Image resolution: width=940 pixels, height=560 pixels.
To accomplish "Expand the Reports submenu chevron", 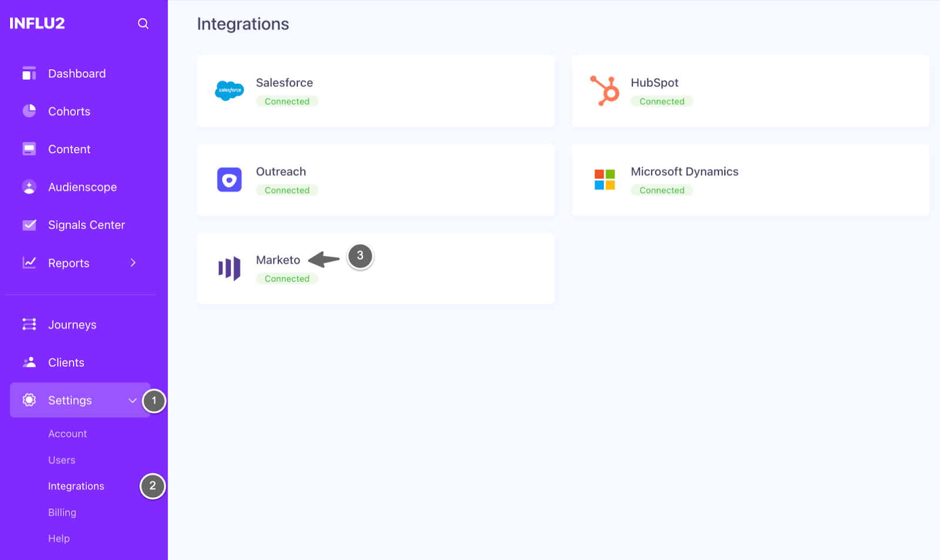I will (x=133, y=263).
